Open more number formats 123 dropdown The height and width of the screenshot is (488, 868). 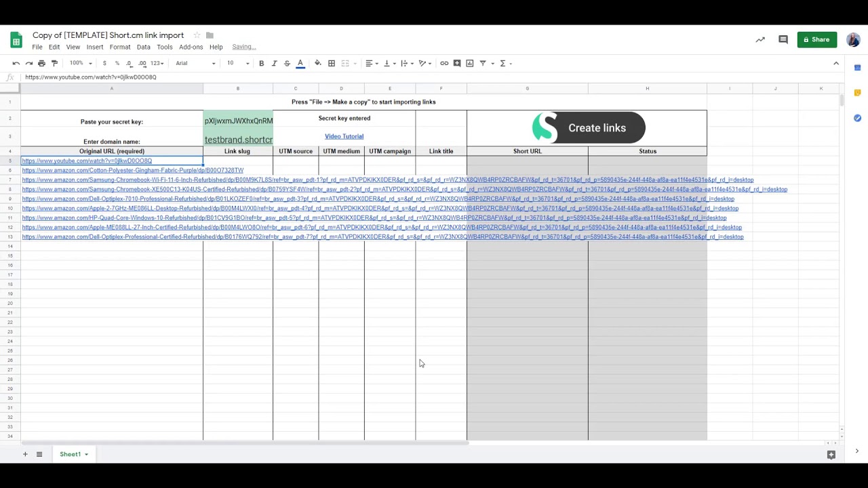click(x=157, y=63)
